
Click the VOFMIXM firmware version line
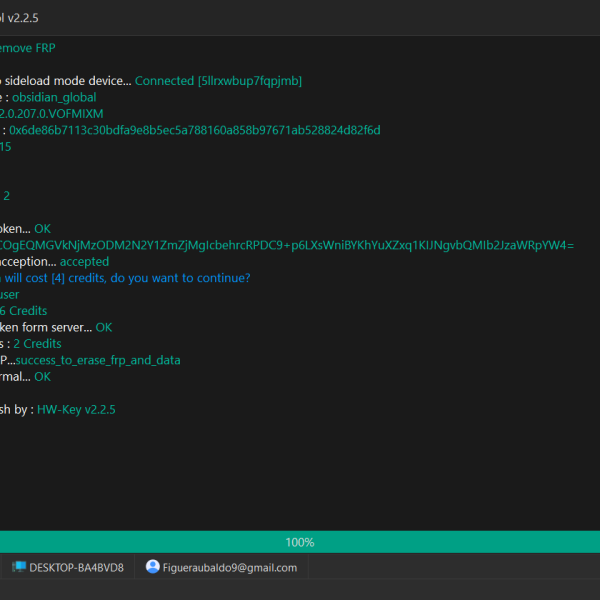[51, 114]
